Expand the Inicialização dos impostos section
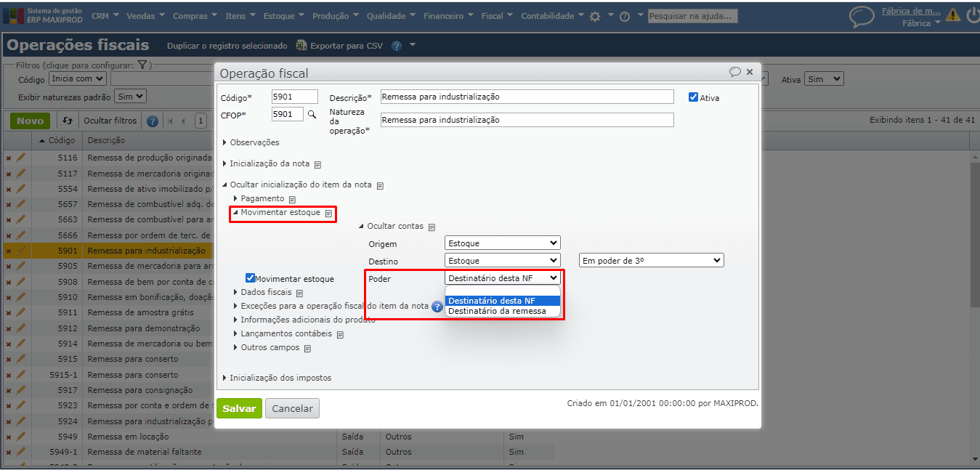This screenshot has height=470, width=980. (x=277, y=378)
